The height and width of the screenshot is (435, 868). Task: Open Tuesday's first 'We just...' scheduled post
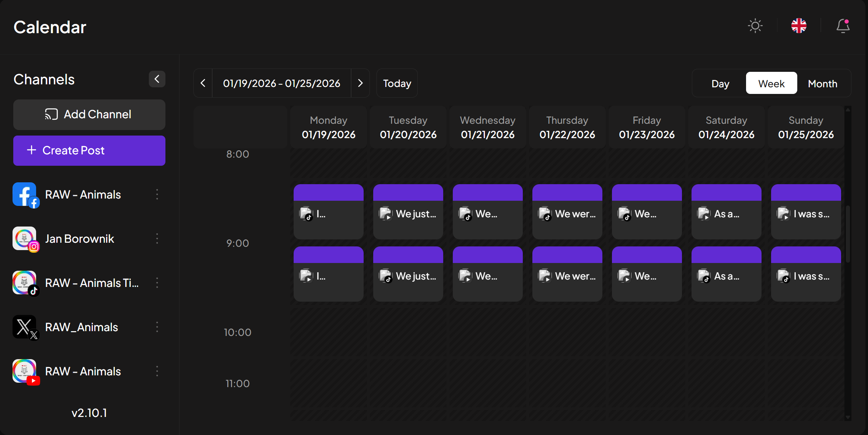(408, 212)
